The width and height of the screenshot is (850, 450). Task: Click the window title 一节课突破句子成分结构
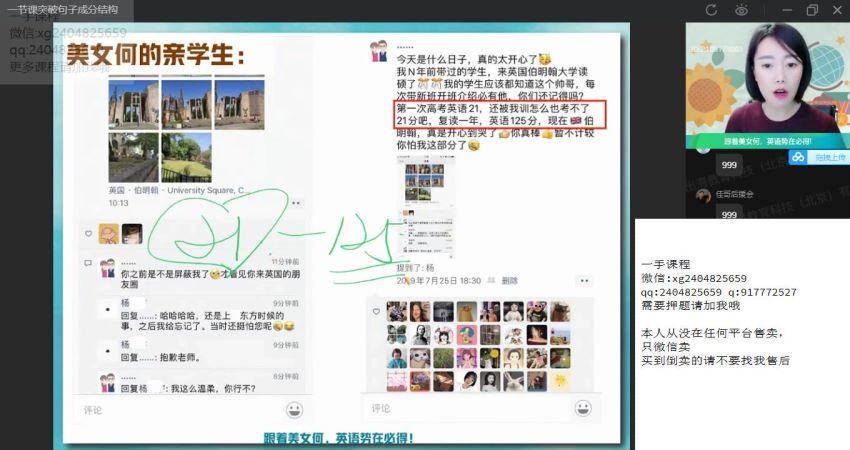[63, 9]
